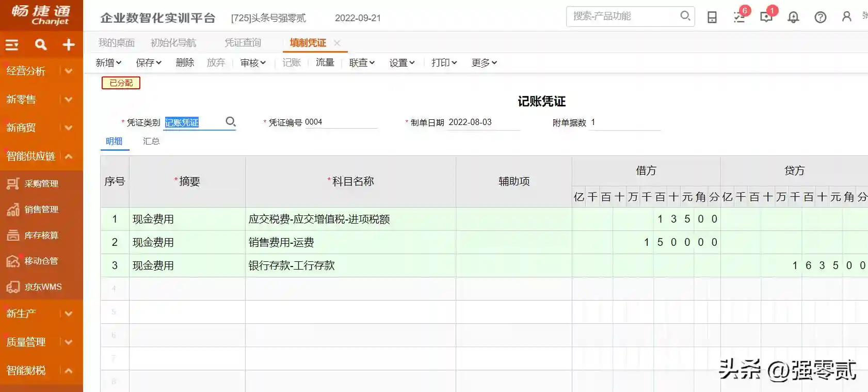Open the 保存 dropdown menu
The width and height of the screenshot is (868, 392).
coord(149,62)
